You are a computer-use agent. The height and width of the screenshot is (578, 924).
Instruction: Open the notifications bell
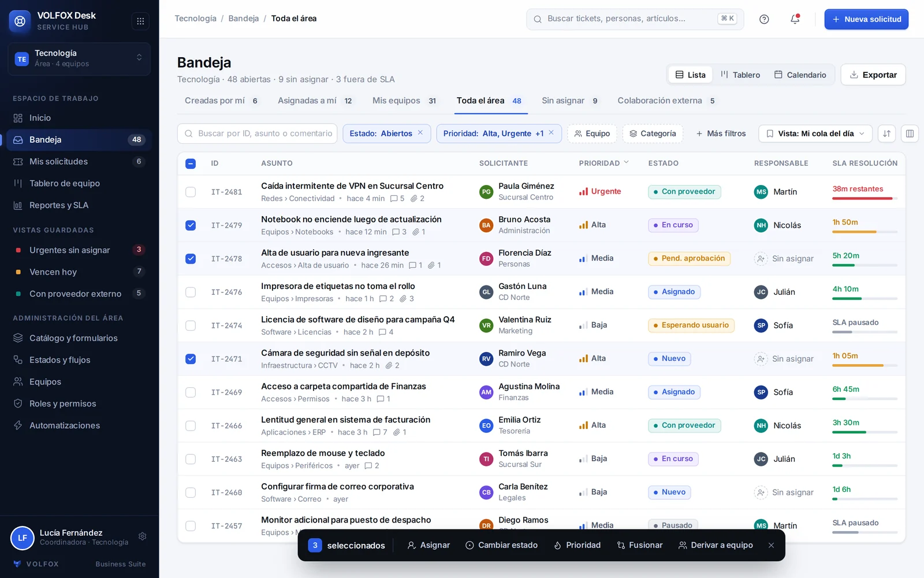coord(795,19)
